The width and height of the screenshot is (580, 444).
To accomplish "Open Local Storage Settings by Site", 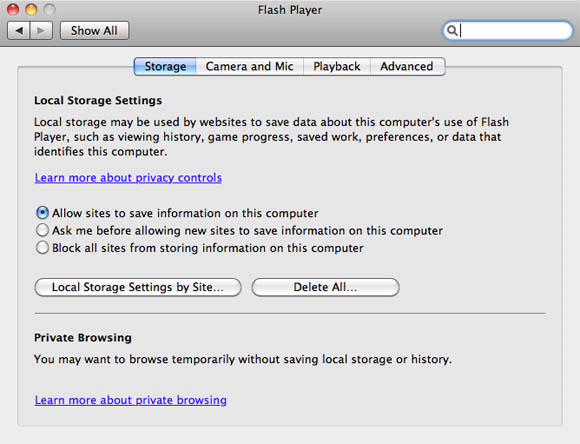I will 138,287.
